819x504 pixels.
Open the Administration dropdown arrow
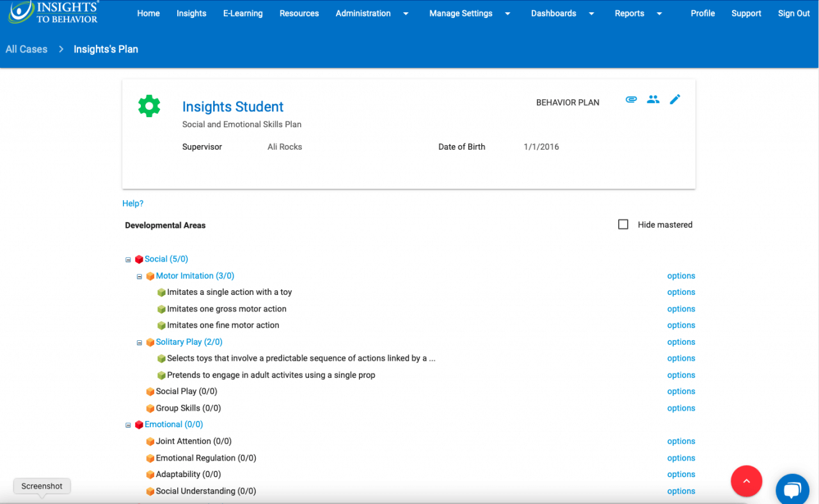coord(406,13)
